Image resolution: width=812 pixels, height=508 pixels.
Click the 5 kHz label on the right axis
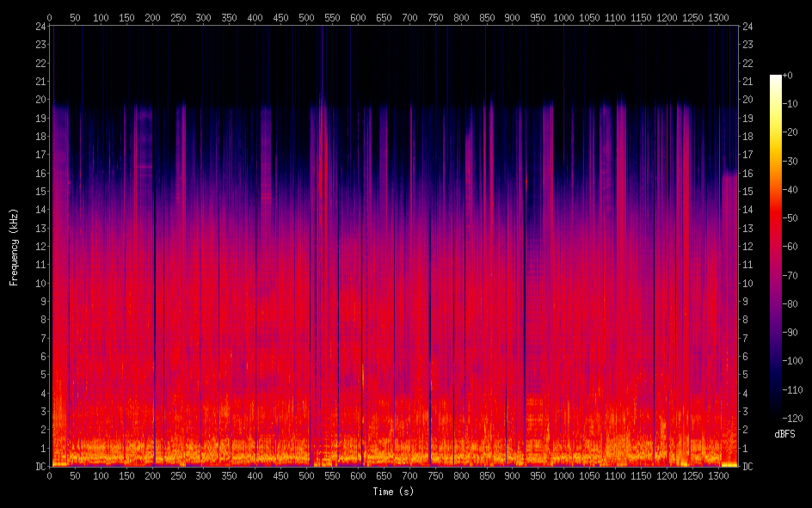click(x=745, y=375)
